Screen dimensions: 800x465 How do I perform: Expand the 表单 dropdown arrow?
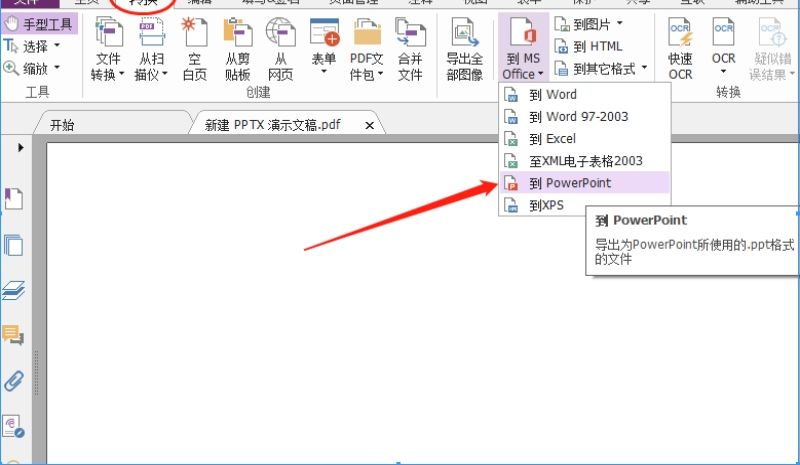[x=324, y=72]
